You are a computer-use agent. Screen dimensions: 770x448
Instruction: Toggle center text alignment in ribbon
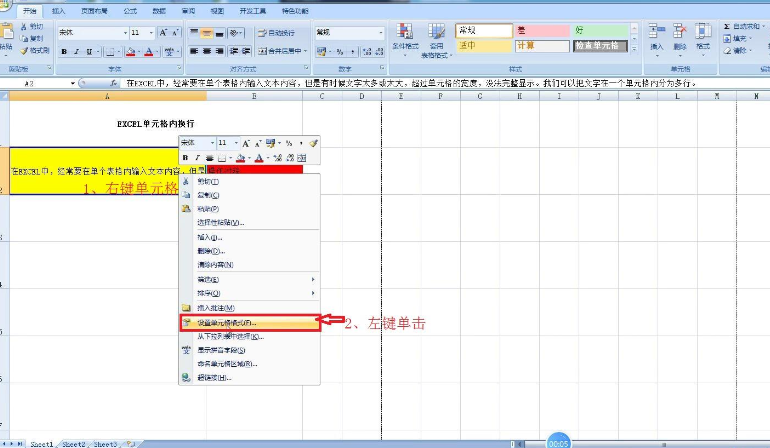pos(207,51)
